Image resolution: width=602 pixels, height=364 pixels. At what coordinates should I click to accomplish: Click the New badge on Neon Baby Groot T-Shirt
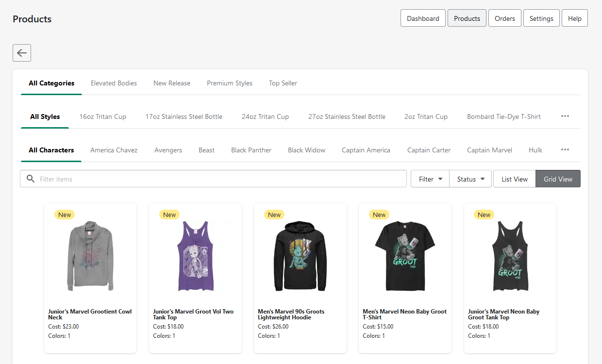(379, 215)
